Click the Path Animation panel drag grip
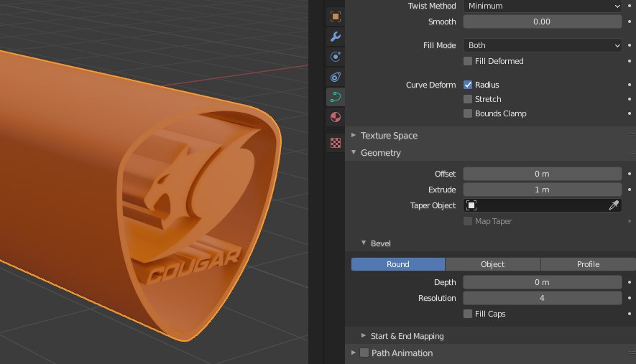Viewport: 636px width, 364px height. (632, 353)
